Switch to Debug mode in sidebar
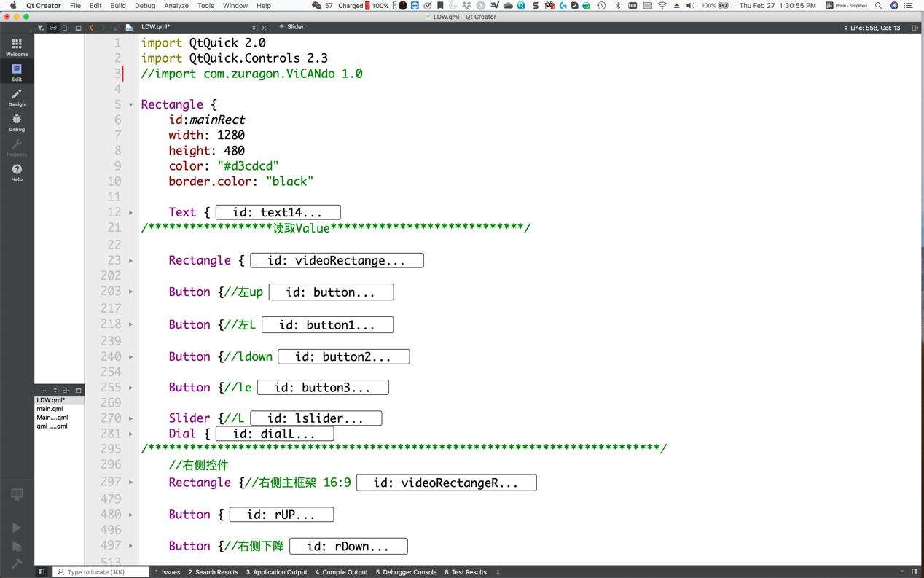Image resolution: width=924 pixels, height=578 pixels. tap(17, 122)
